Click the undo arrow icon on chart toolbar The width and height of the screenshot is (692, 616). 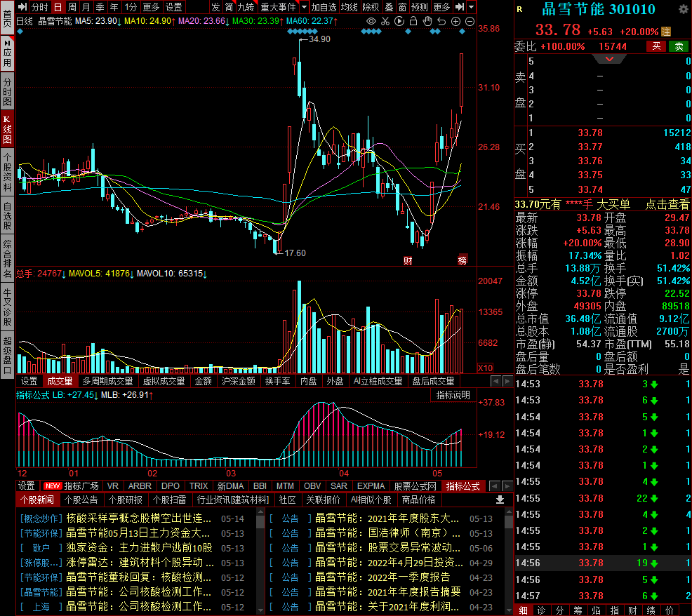441,21
